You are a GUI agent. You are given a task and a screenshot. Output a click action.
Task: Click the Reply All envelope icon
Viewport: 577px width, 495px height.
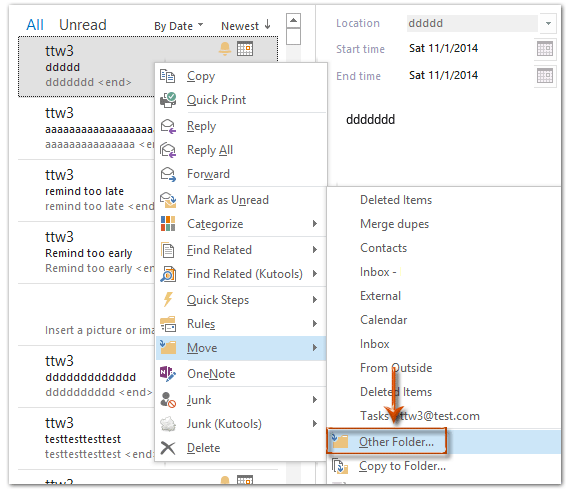(168, 150)
